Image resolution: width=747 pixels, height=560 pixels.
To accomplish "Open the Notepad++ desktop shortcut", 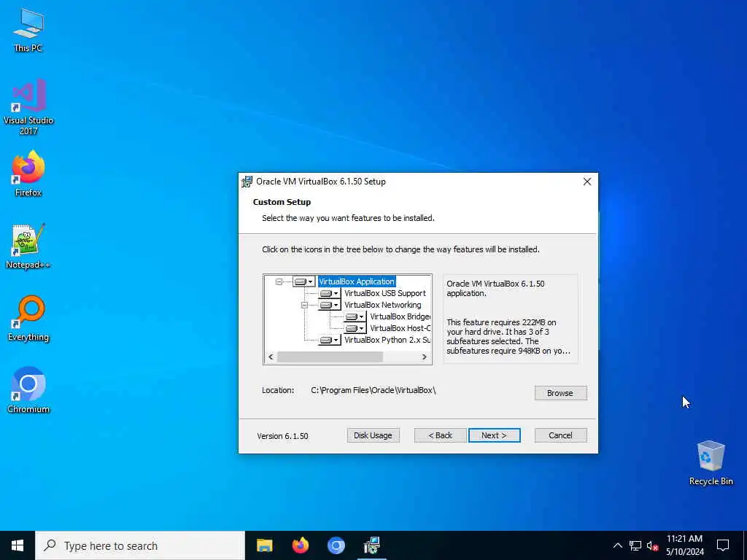I will coord(28,246).
